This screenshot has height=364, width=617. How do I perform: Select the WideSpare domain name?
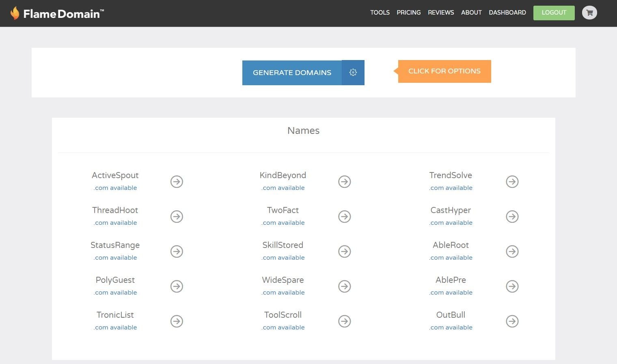coord(283,280)
